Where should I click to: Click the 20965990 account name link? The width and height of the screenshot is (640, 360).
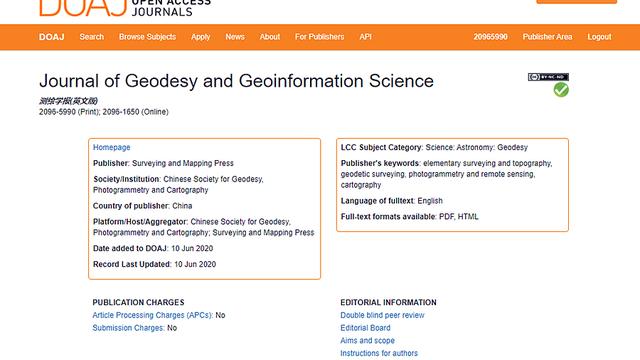coord(491,37)
